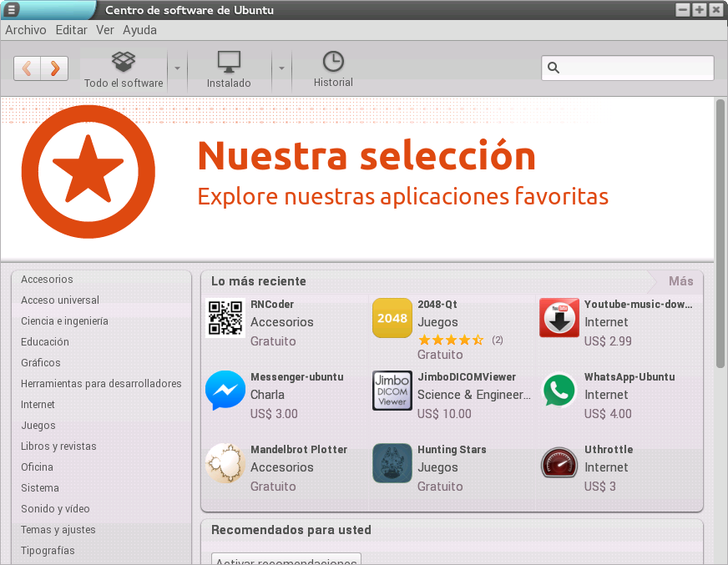
Task: Open the Mandelbrot Plotter fractal icon
Action: 225,463
